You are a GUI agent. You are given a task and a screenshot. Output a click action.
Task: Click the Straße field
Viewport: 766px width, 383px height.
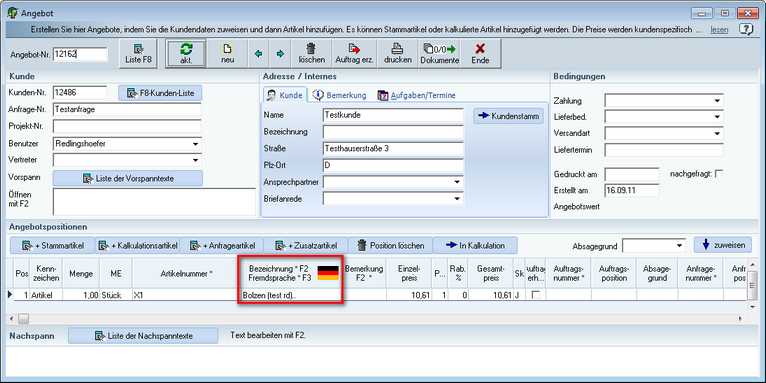(x=393, y=149)
